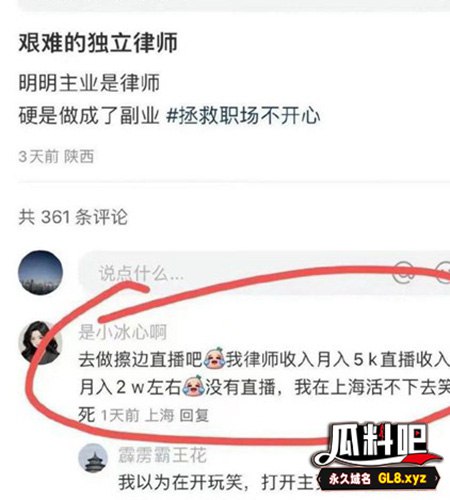Click the 说点什么 comment input field
The width and height of the screenshot is (450, 500).
click(x=264, y=274)
